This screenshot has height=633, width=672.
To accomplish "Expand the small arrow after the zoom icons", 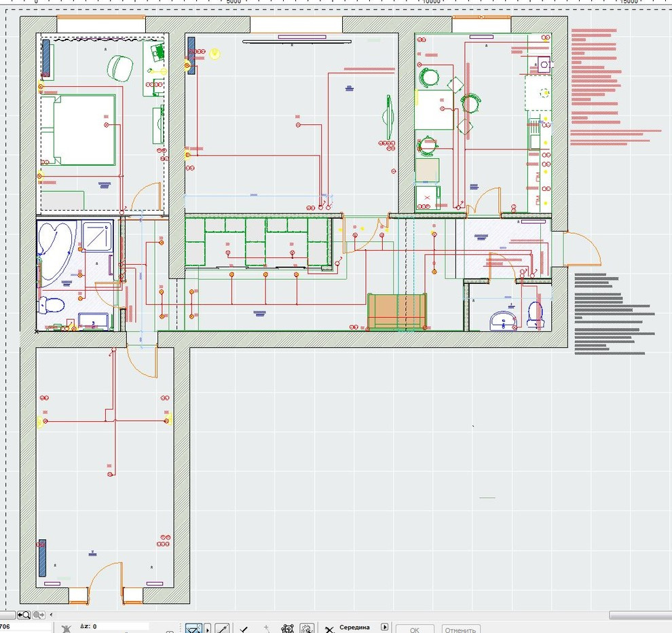I will (51, 615).
